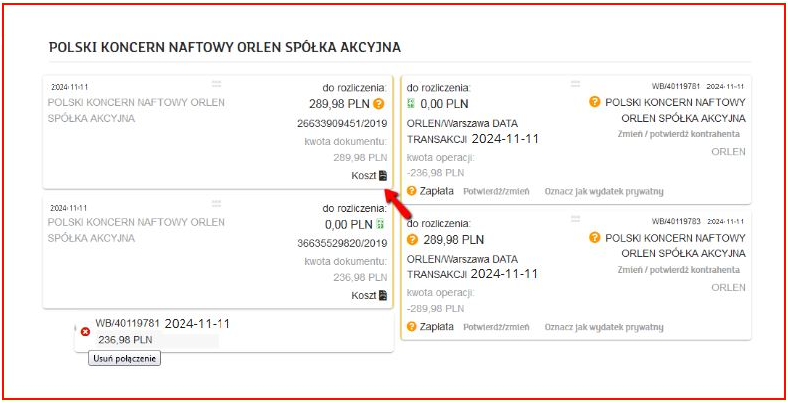788x403 pixels.
Task: Click document number 36635529820/2019
Action: 342,243
